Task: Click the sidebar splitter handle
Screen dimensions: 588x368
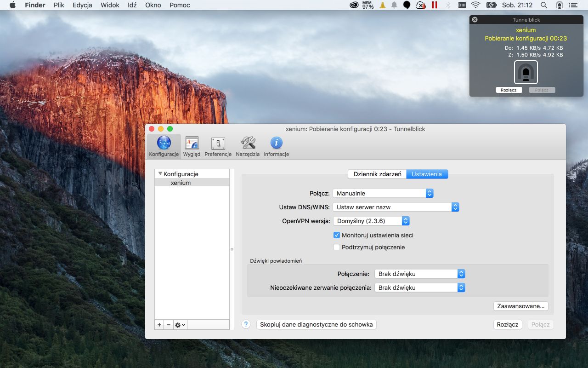Action: click(232, 249)
